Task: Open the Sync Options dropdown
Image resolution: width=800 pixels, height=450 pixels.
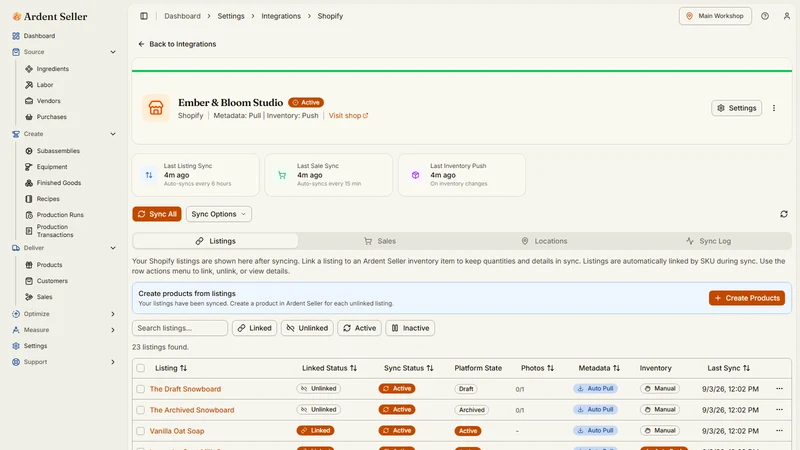Action: [219, 214]
